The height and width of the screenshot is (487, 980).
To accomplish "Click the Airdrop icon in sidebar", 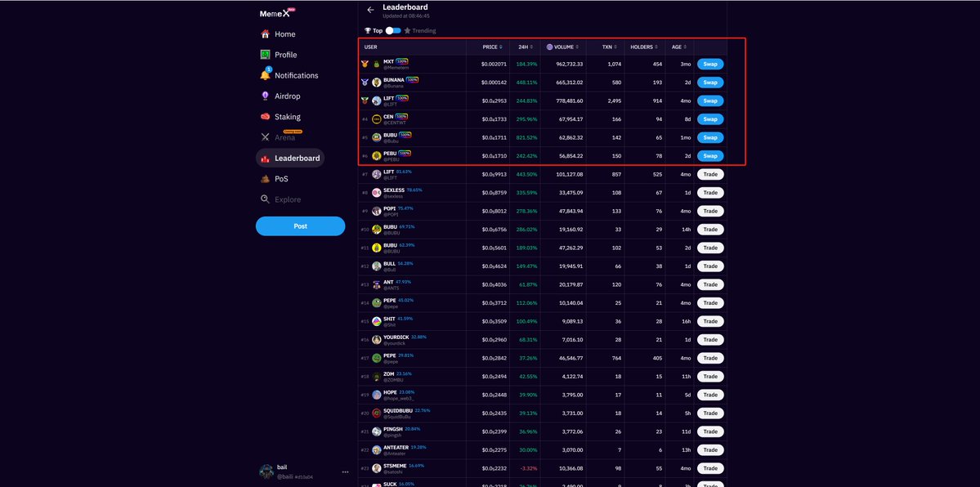I will [265, 96].
